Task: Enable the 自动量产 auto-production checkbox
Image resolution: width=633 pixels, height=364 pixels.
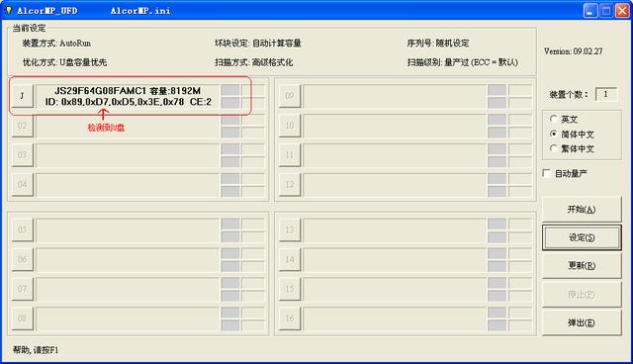Action: tap(547, 173)
